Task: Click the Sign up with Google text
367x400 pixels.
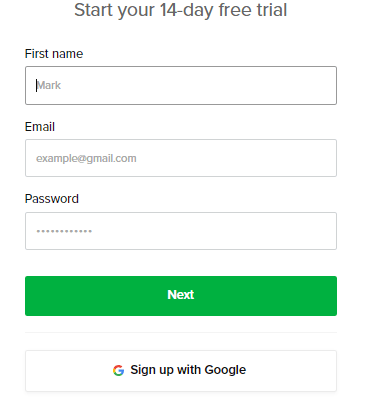Action: click(188, 370)
